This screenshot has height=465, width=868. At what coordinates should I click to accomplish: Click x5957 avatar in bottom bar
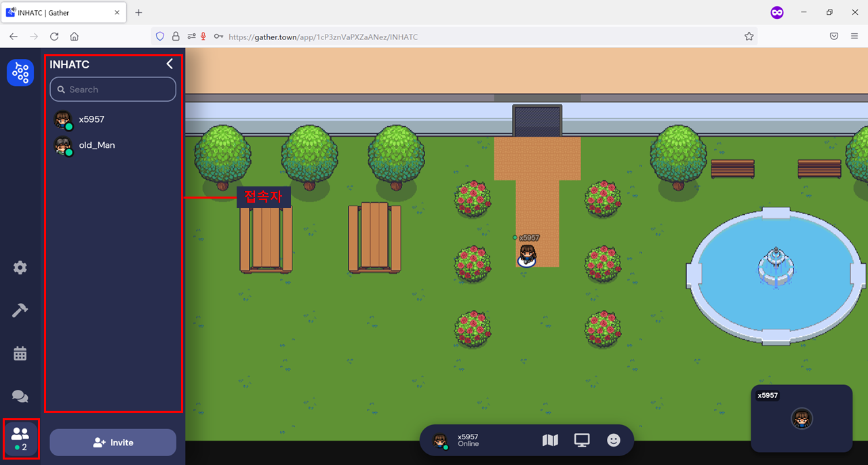(441, 441)
